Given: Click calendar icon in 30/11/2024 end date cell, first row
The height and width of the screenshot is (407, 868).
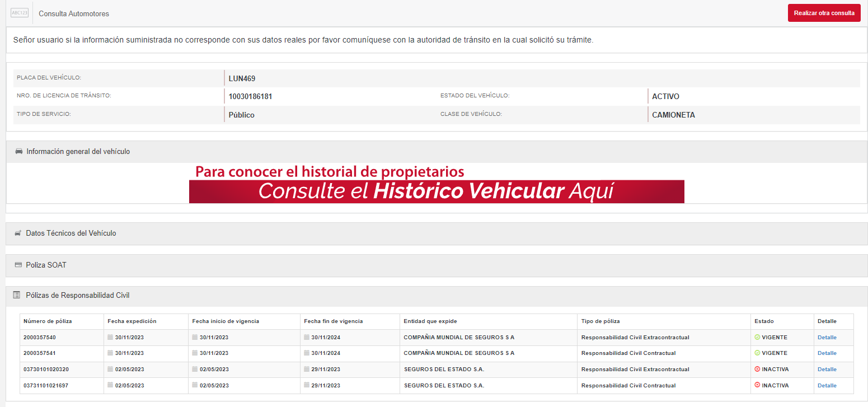Looking at the screenshot, I should pos(307,338).
